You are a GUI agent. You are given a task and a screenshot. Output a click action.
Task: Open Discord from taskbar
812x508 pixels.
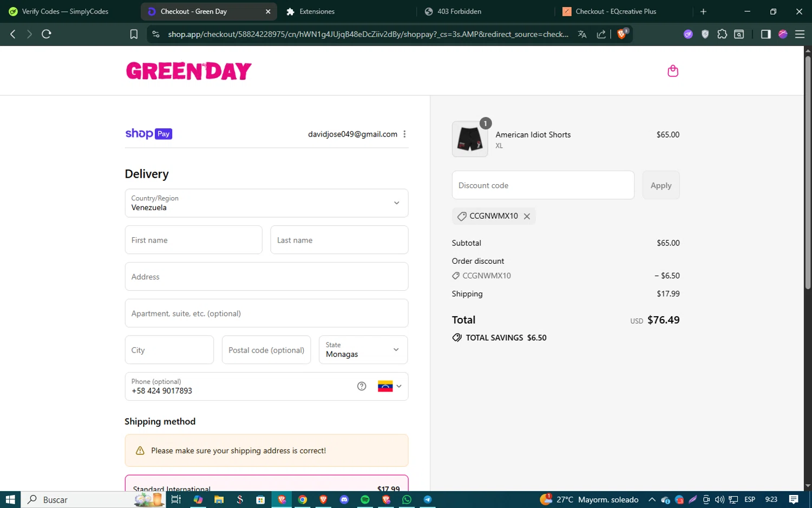click(344, 499)
